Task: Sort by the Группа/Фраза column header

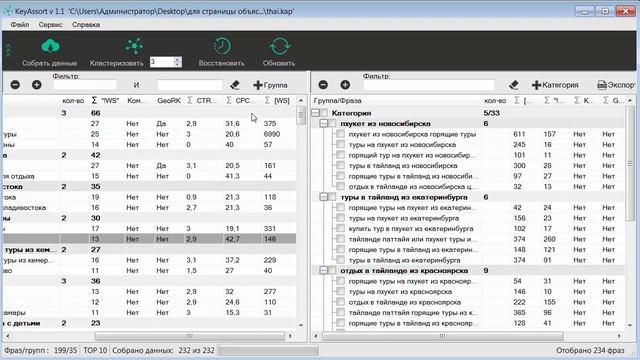Action: 338,100
